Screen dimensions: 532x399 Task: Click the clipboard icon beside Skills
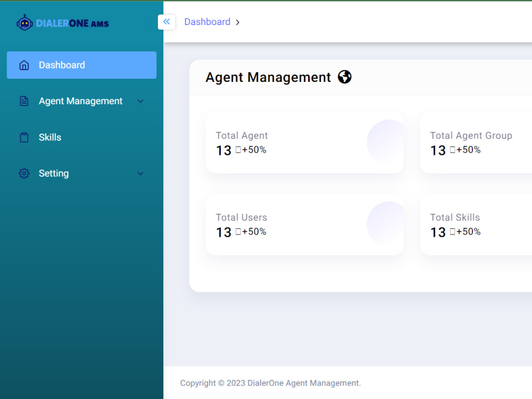[x=24, y=137]
